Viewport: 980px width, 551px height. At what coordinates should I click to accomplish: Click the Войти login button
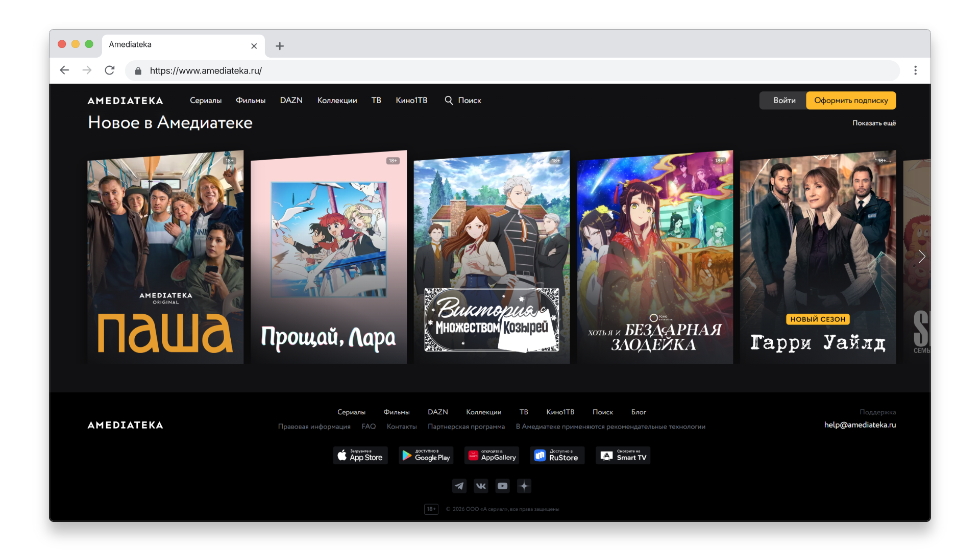click(784, 101)
